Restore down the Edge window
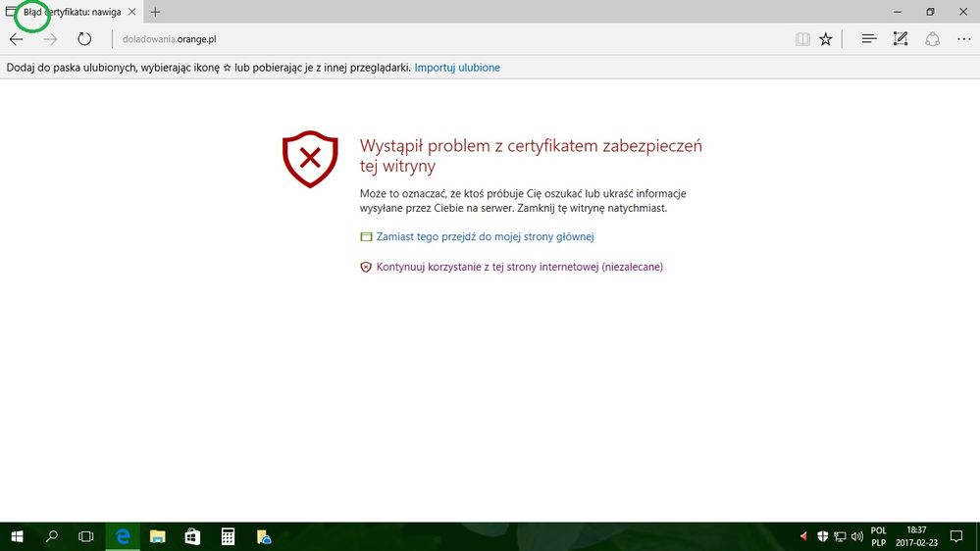The width and height of the screenshot is (980, 551). click(930, 12)
